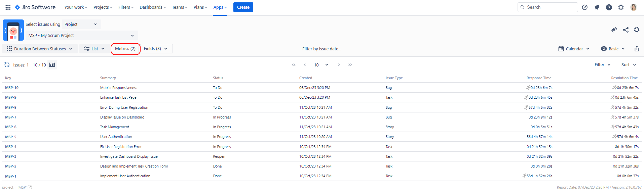
Task: Open the app switcher grid icon
Action: tap(8, 7)
